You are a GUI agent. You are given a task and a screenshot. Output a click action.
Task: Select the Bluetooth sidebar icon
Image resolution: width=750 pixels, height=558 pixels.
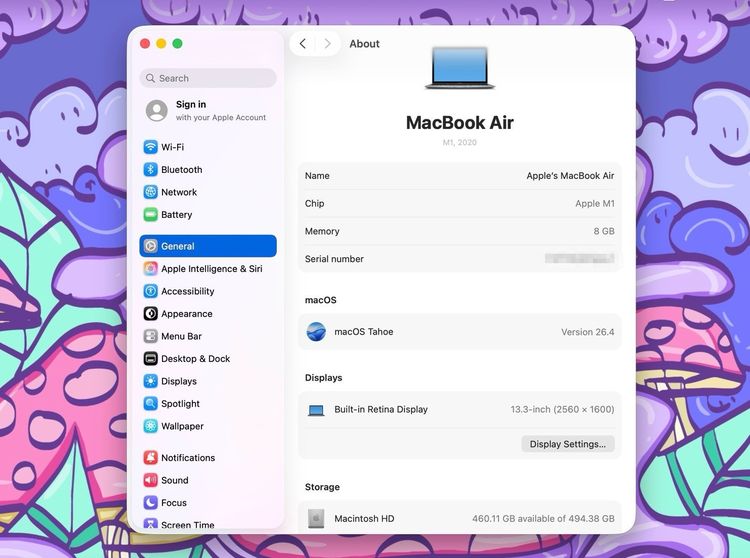click(150, 169)
